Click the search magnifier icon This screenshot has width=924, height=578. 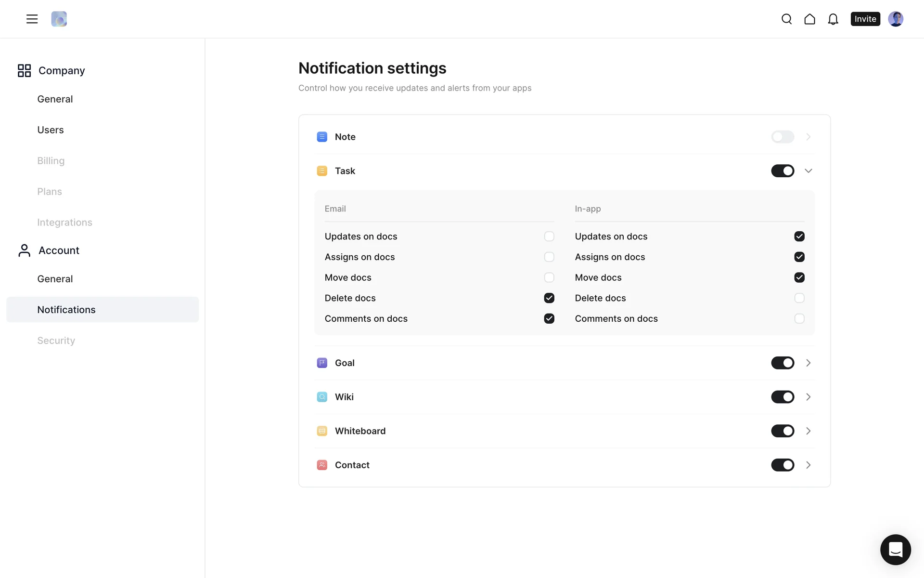(x=786, y=19)
